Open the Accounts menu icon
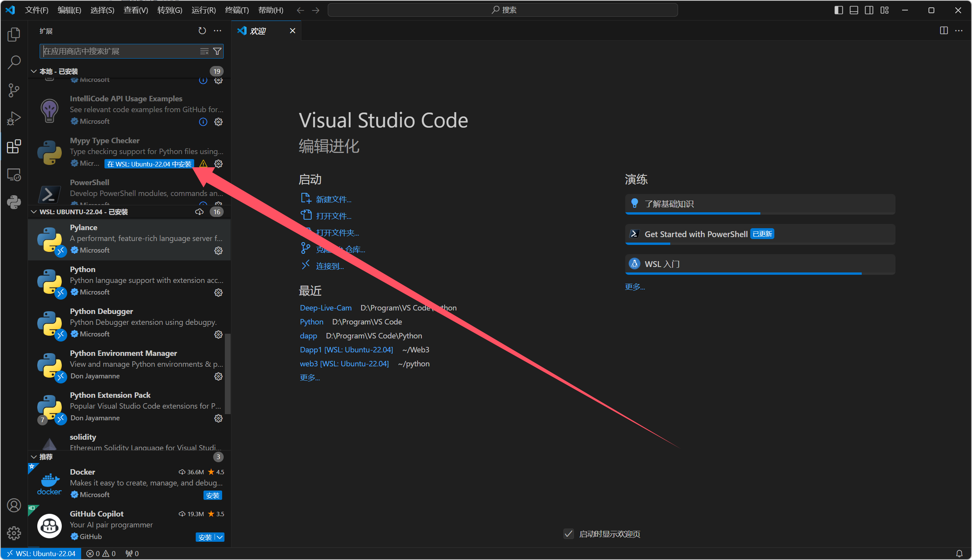Viewport: 972px width, 560px height. (x=14, y=505)
